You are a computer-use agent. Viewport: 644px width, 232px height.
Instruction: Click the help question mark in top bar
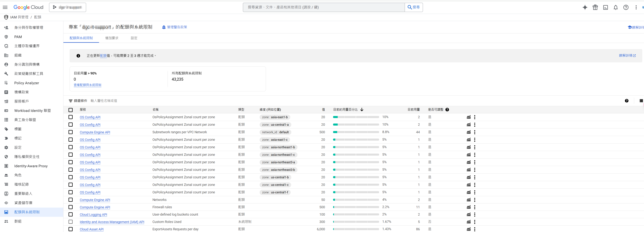click(x=626, y=7)
